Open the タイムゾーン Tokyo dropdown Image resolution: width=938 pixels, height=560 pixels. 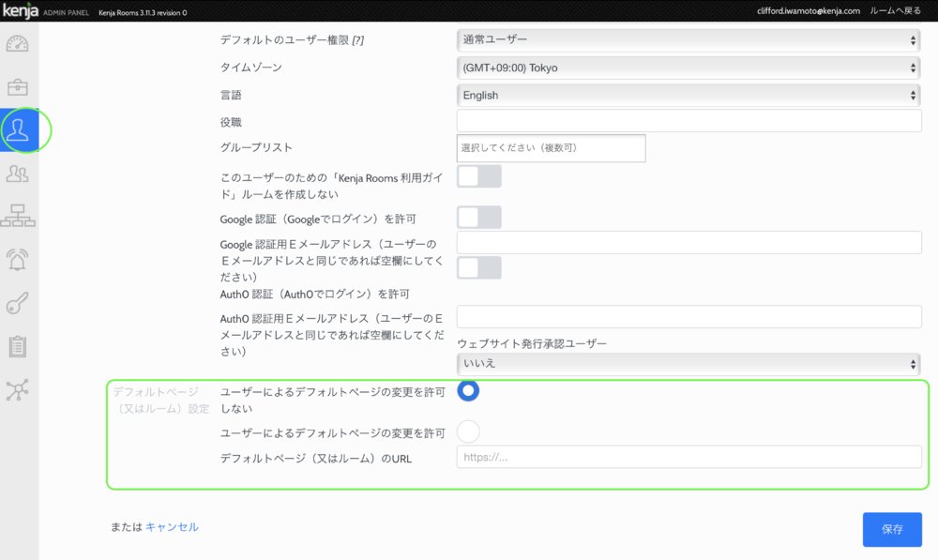pos(688,68)
